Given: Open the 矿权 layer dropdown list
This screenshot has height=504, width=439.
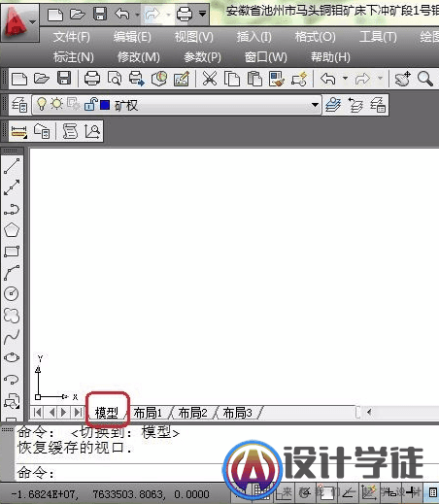Looking at the screenshot, I should tap(315, 105).
